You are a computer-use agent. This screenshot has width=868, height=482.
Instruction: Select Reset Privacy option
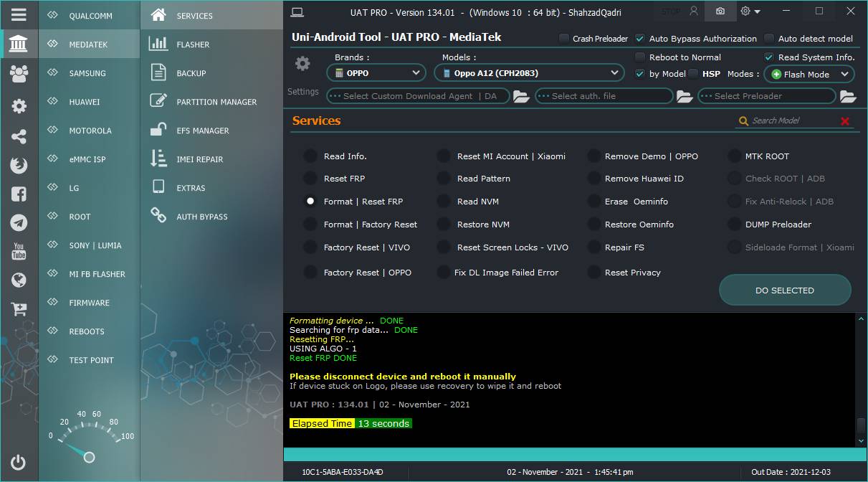tap(593, 273)
